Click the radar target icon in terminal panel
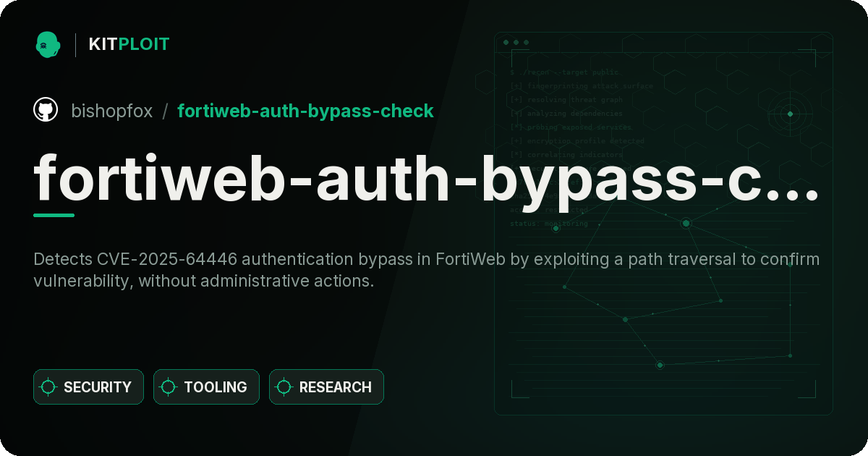 tap(790, 114)
